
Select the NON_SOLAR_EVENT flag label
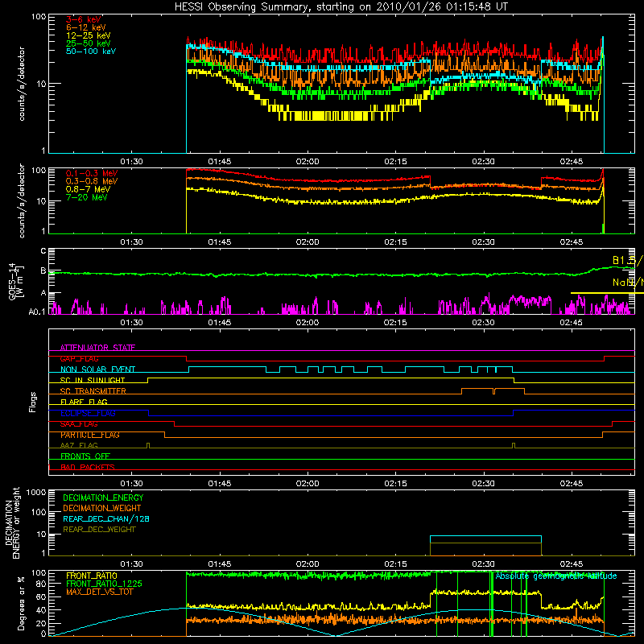click(97, 369)
